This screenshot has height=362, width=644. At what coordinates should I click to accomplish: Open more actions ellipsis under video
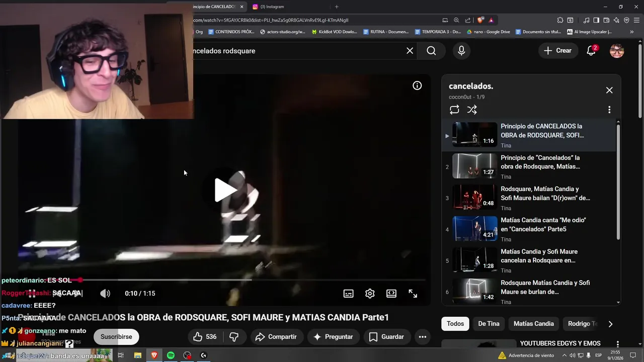[423, 337]
